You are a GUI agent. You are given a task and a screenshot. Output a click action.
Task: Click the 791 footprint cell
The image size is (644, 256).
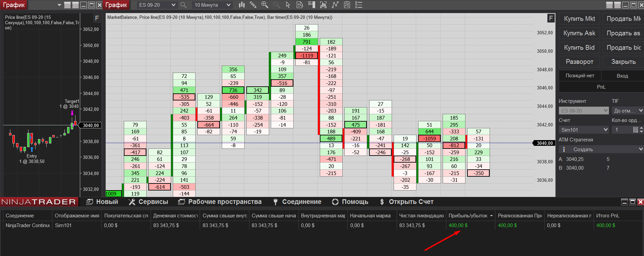pyautogui.click(x=307, y=42)
